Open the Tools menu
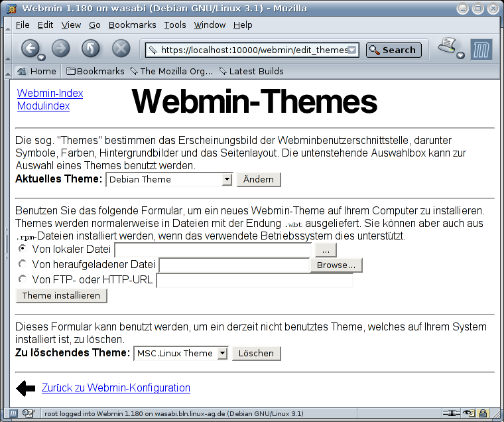 point(175,25)
